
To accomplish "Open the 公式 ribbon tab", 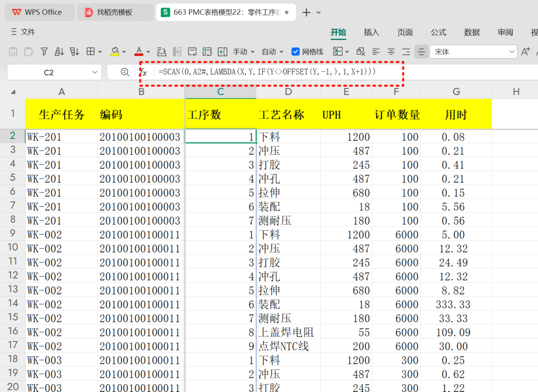I will tap(439, 32).
